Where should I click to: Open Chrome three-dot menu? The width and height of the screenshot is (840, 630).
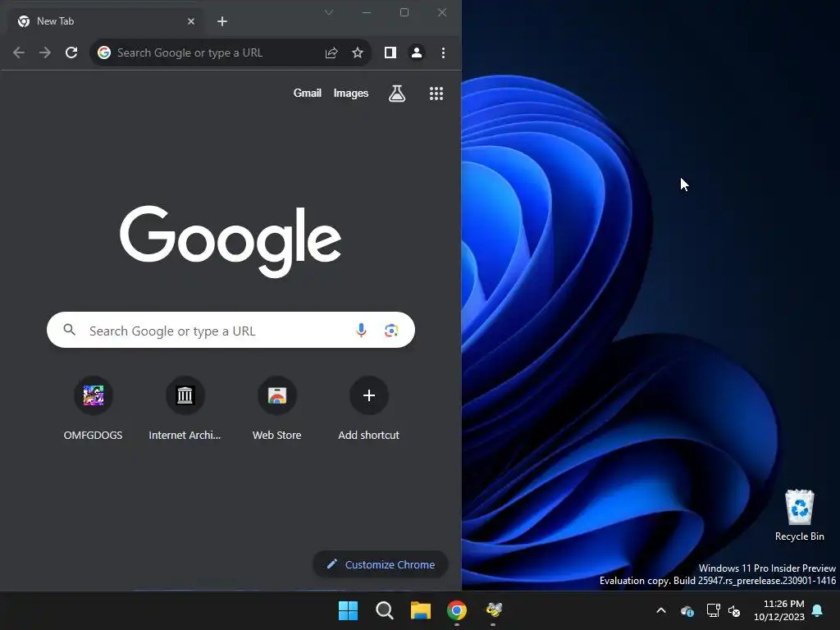click(x=443, y=52)
